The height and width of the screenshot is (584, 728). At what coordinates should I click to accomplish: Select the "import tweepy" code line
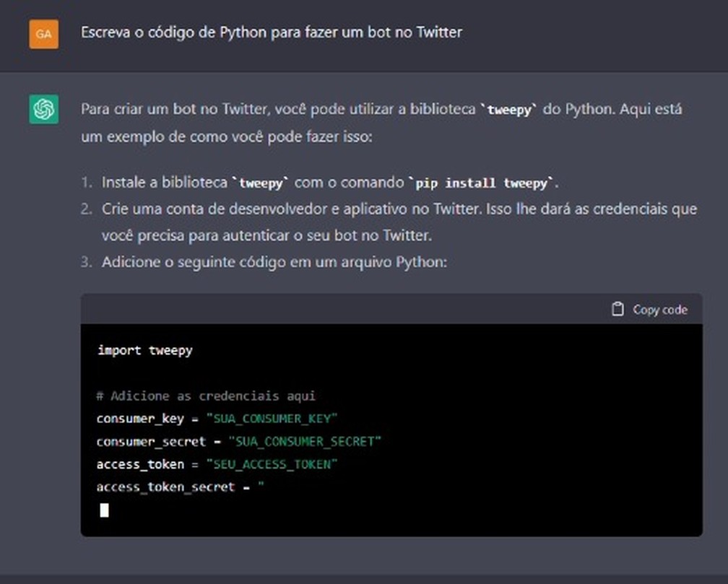tap(145, 351)
